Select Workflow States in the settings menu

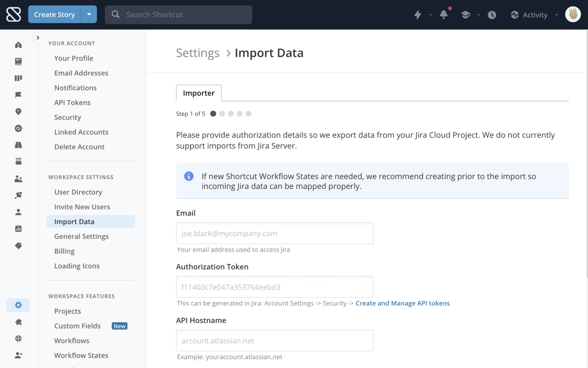(x=81, y=355)
